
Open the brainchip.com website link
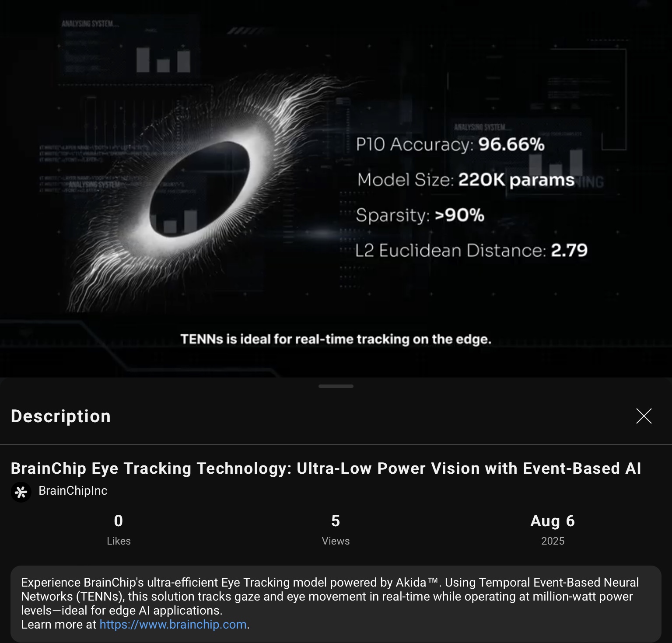(x=173, y=624)
